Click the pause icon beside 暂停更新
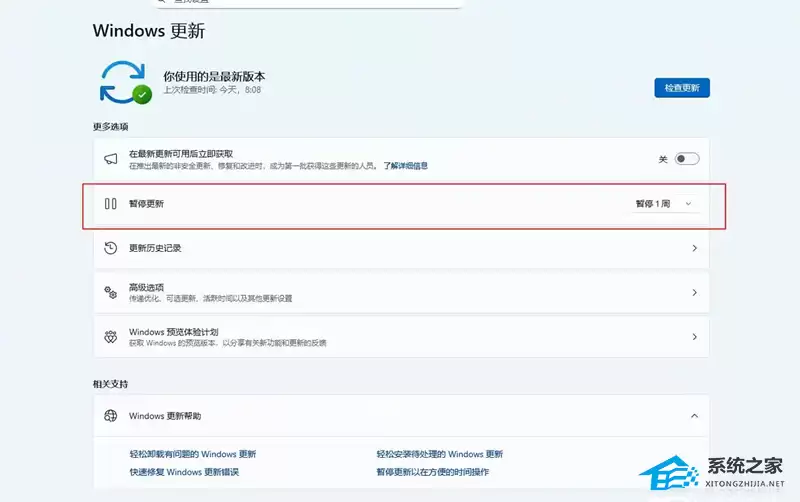This screenshot has width=800, height=502. [x=111, y=204]
